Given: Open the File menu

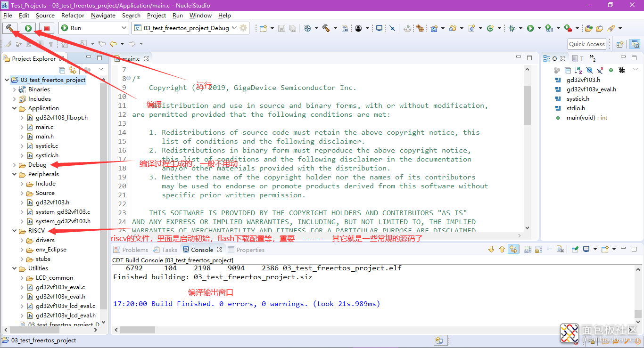Looking at the screenshot, I should coord(8,15).
